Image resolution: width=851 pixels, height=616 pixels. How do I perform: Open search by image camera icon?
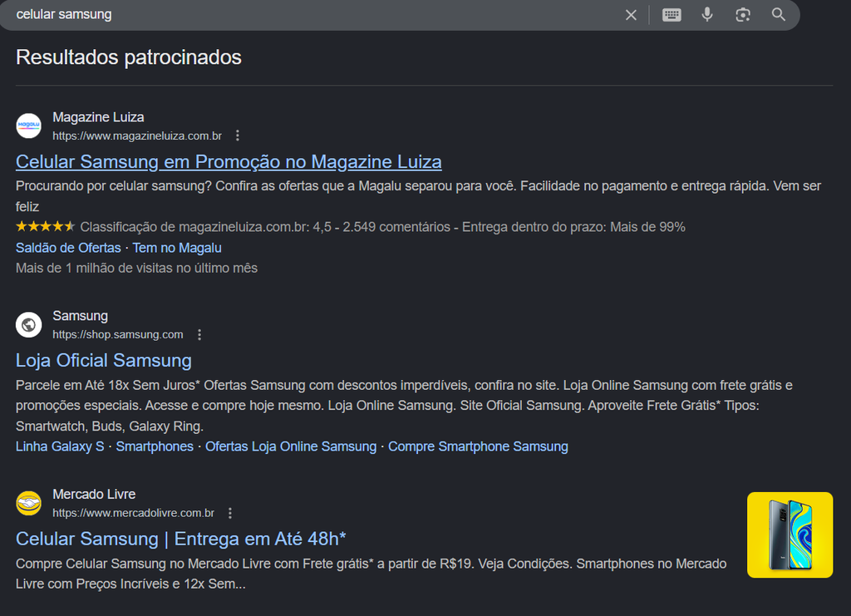tap(743, 15)
